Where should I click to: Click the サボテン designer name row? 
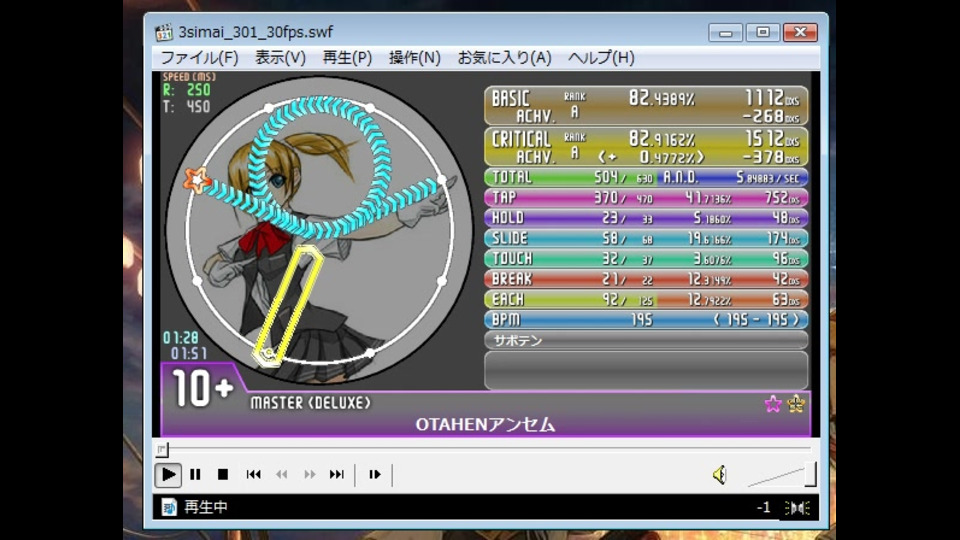(646, 340)
